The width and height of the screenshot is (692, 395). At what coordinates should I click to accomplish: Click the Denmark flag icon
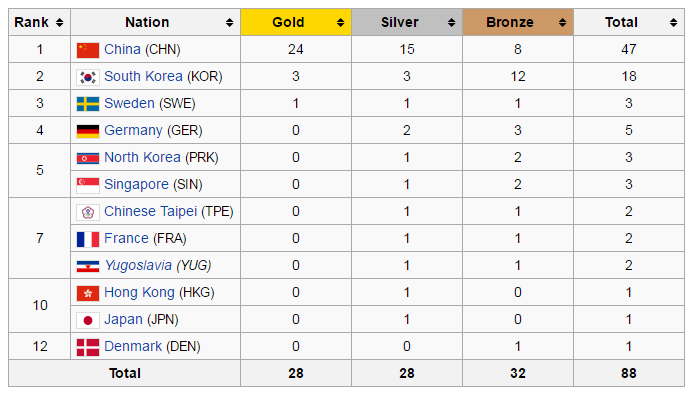[88, 347]
